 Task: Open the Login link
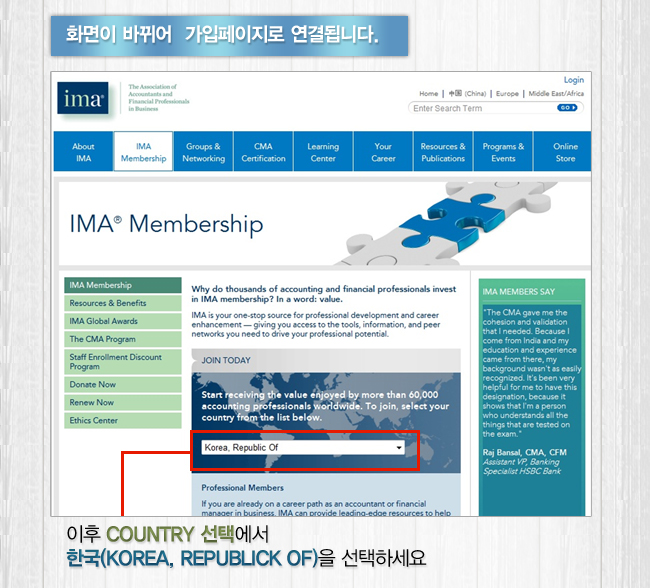pyautogui.click(x=574, y=80)
